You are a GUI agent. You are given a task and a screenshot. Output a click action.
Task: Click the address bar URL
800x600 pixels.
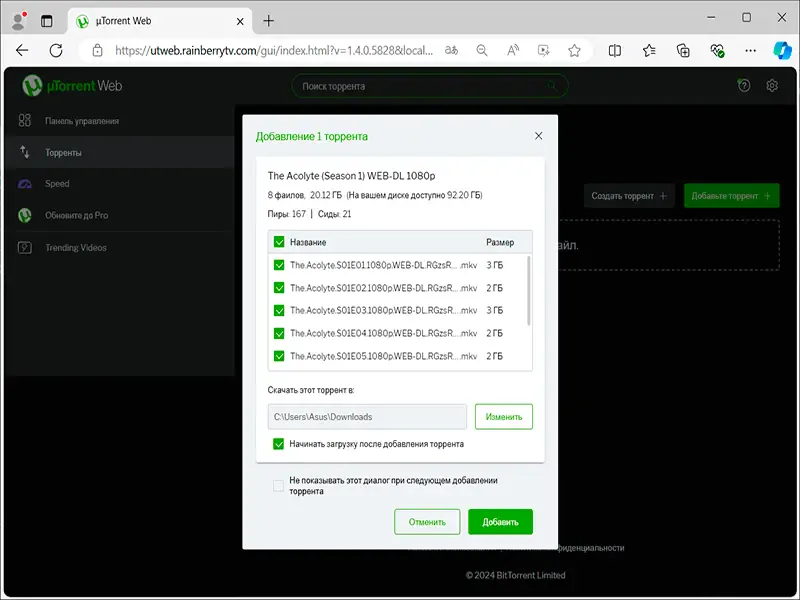274,51
